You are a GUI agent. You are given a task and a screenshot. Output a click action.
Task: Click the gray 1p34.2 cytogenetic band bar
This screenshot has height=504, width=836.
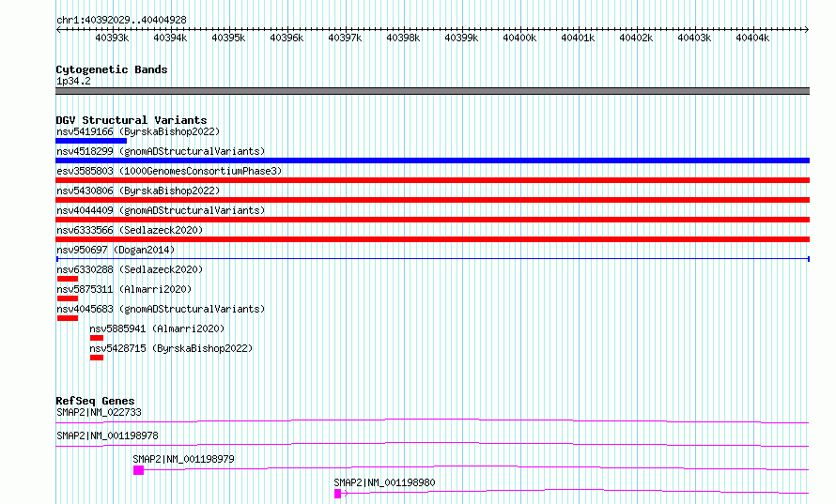pos(432,91)
